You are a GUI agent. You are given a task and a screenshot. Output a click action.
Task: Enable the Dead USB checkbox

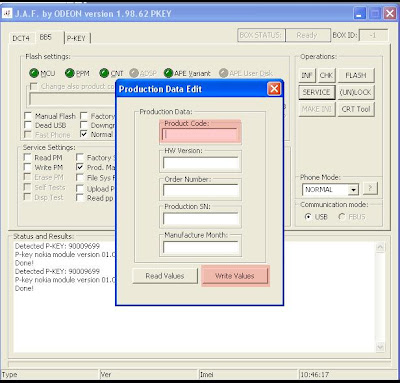(x=28, y=125)
